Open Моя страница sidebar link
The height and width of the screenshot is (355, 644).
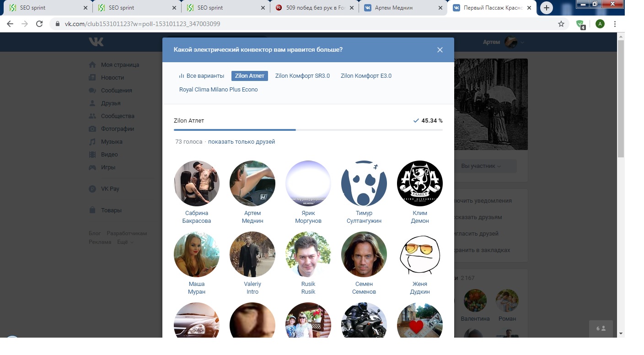point(120,65)
